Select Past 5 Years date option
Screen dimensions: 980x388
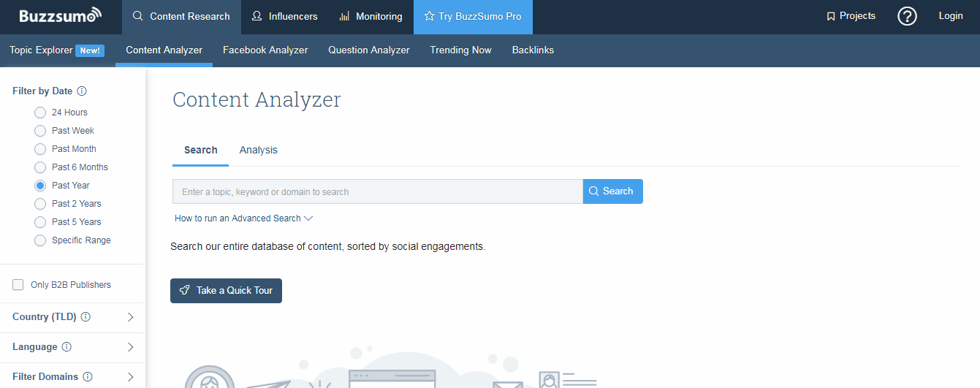[x=40, y=222]
